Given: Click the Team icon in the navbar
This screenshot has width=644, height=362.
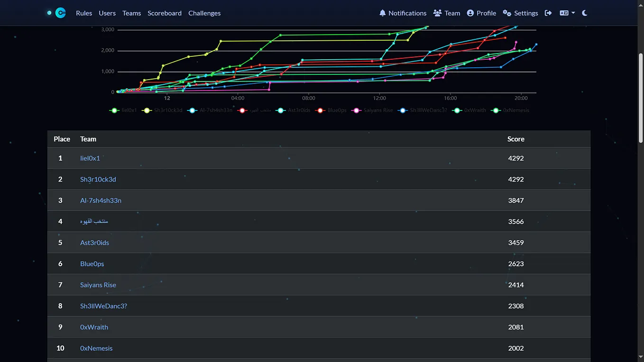Looking at the screenshot, I should click(437, 13).
